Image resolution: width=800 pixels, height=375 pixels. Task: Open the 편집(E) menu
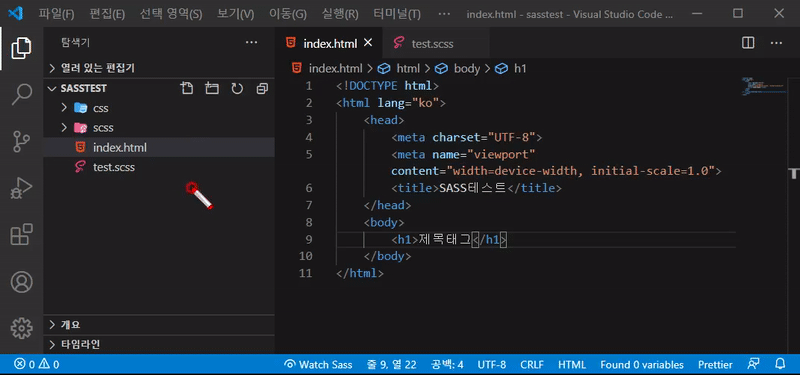107,14
